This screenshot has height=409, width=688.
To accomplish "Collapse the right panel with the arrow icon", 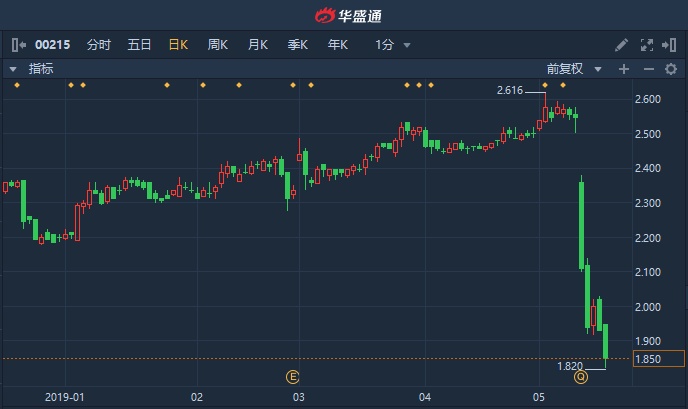I will (669, 45).
